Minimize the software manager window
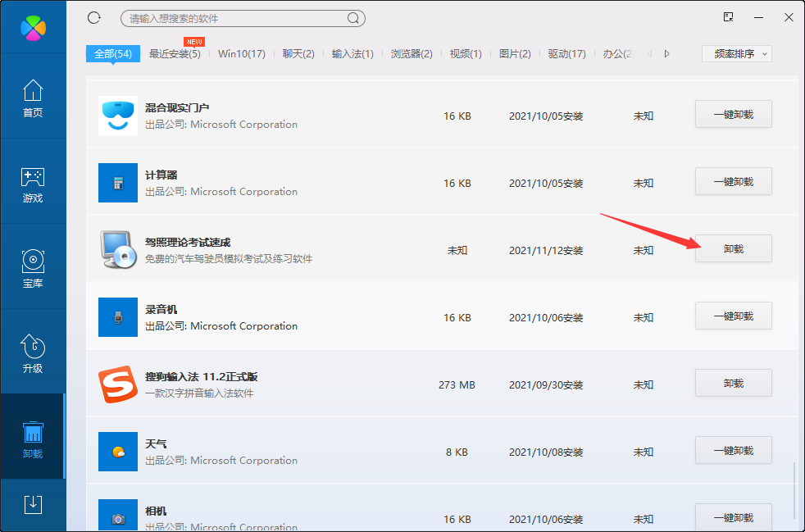 pyautogui.click(x=759, y=17)
